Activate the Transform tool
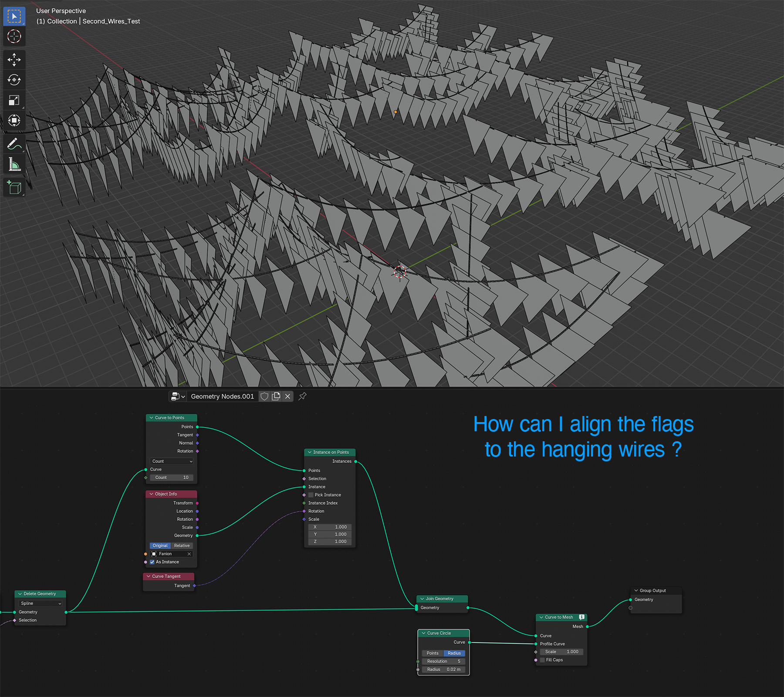The width and height of the screenshot is (784, 697). tap(14, 120)
